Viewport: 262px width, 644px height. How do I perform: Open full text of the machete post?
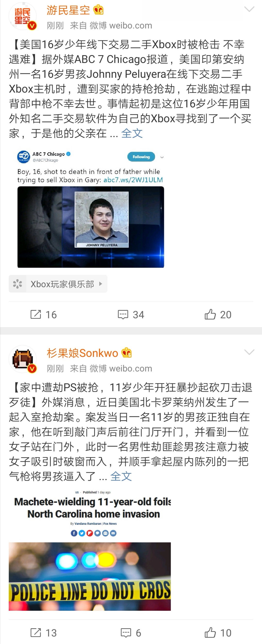coord(121,476)
